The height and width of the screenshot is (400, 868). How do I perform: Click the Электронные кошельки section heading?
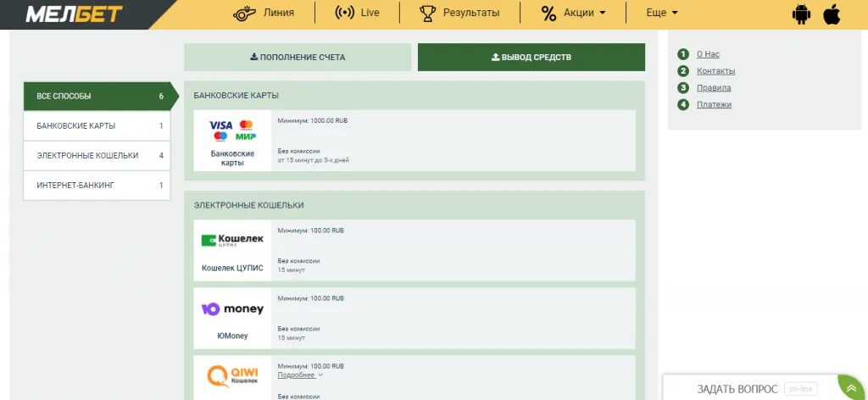(x=248, y=205)
